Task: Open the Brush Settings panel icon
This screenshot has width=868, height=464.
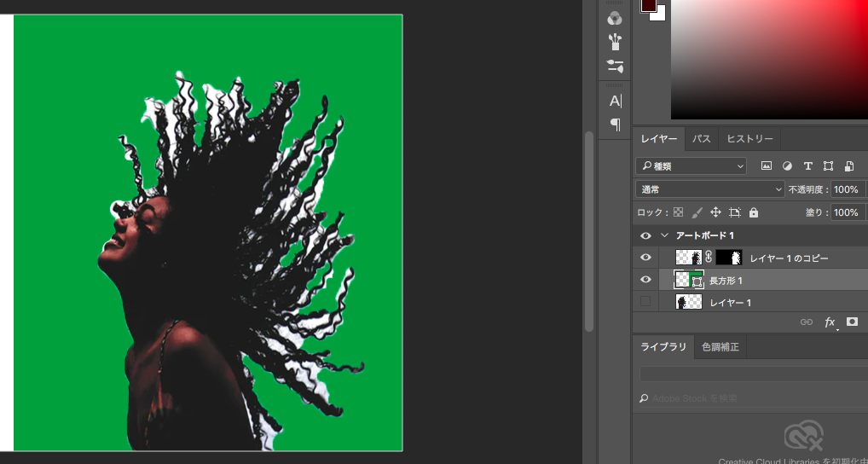Action: coord(614,66)
